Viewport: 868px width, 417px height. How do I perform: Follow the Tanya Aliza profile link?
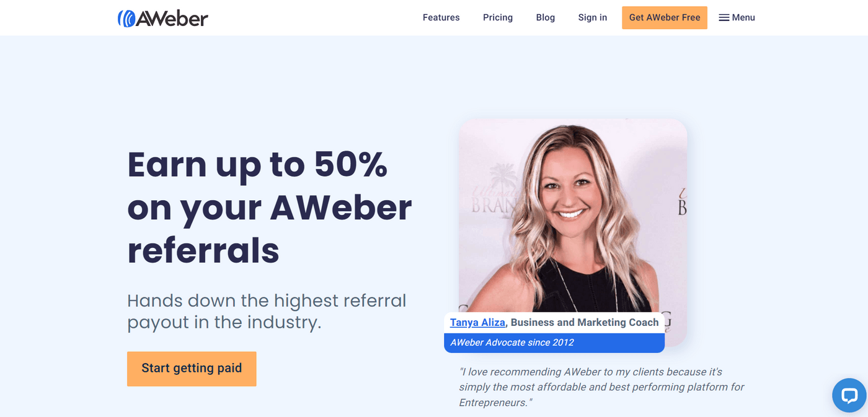pyautogui.click(x=477, y=322)
